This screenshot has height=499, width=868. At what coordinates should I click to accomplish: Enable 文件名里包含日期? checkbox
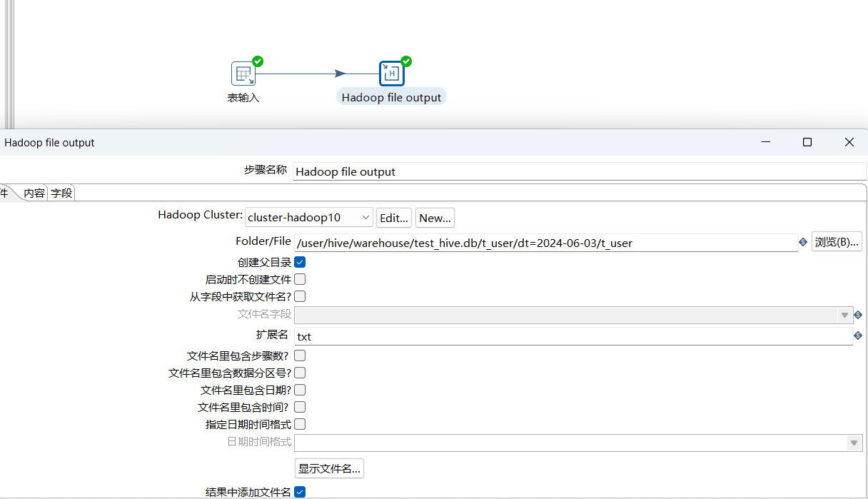pos(300,390)
